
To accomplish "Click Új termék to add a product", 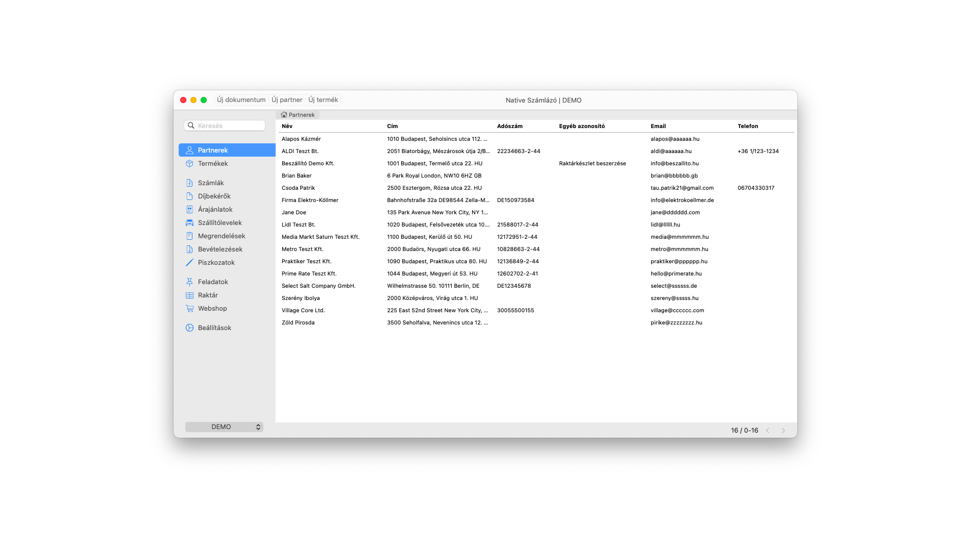I will tap(323, 99).
